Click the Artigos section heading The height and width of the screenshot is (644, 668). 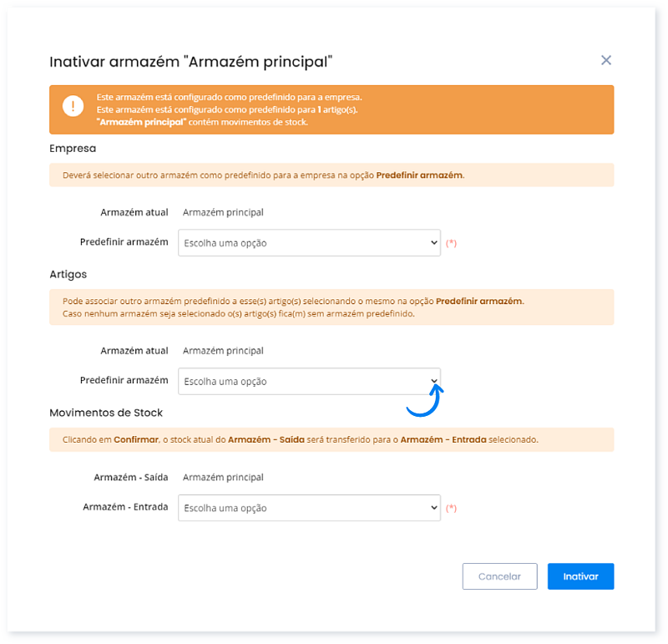(68, 274)
